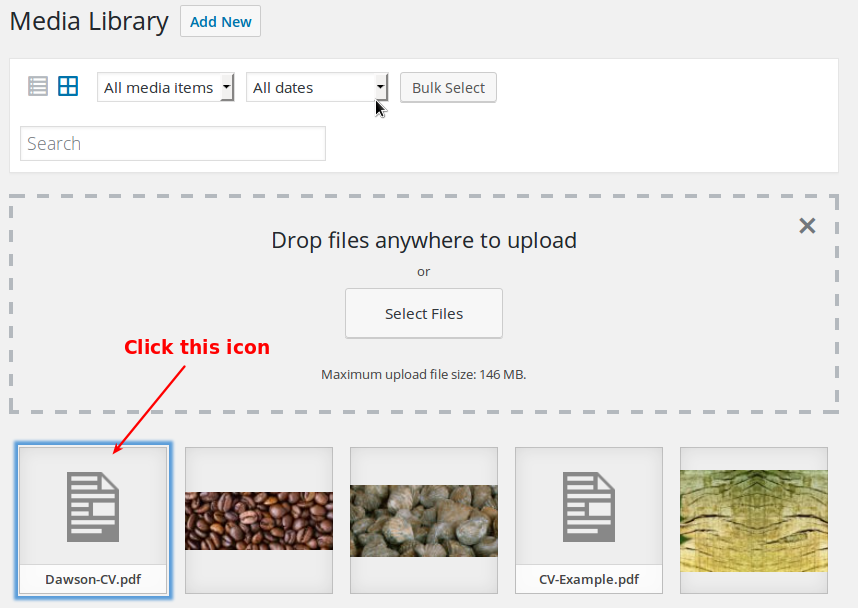
Task: Click the Dawson-CV.pdf filename label
Action: click(93, 580)
